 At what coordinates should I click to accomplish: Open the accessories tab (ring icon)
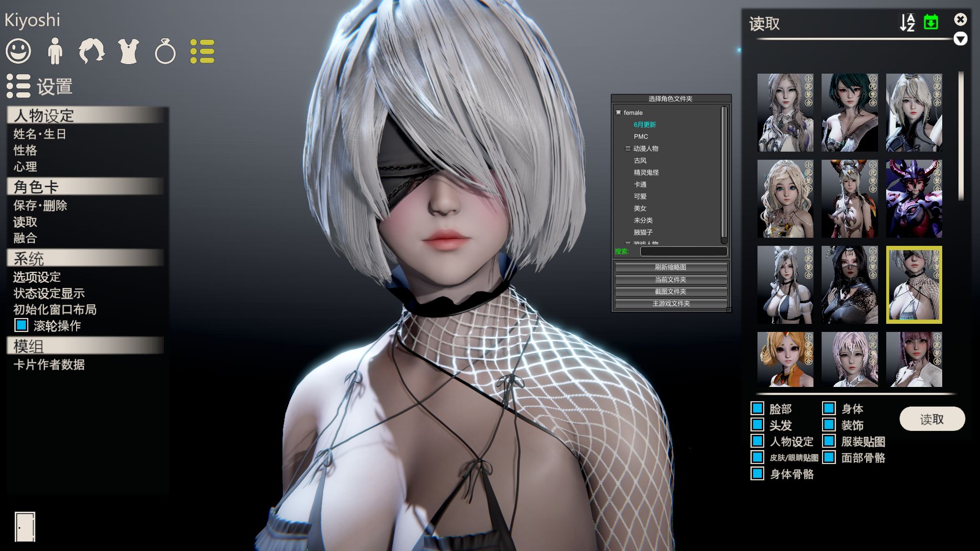(x=165, y=51)
